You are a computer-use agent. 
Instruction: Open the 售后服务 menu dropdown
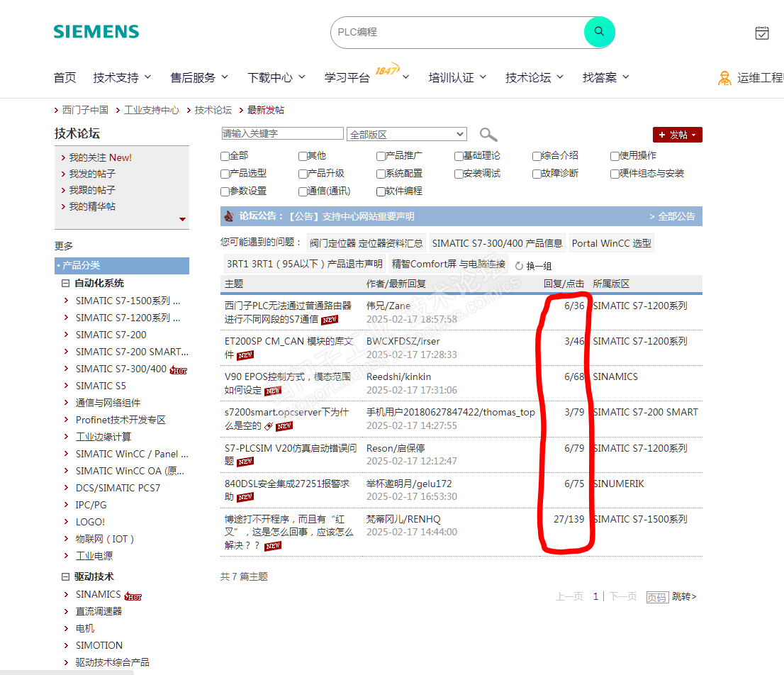coord(199,77)
